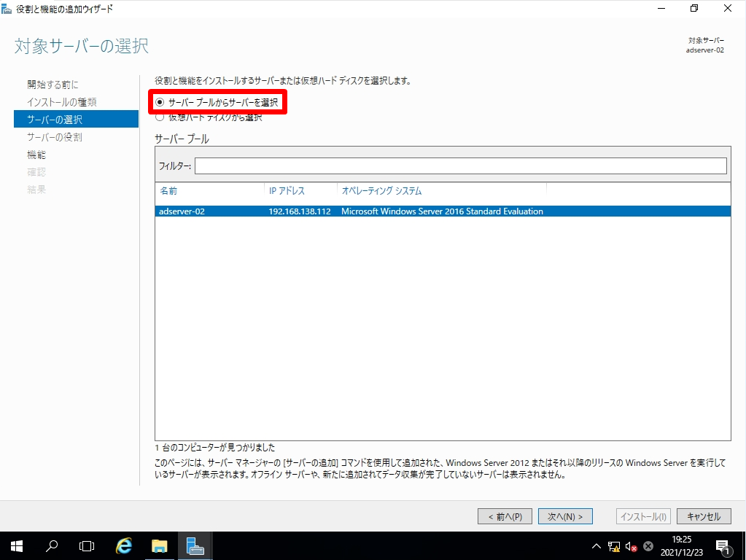Open the Action Center notifications
This screenshot has width=746, height=560.
tap(723, 547)
